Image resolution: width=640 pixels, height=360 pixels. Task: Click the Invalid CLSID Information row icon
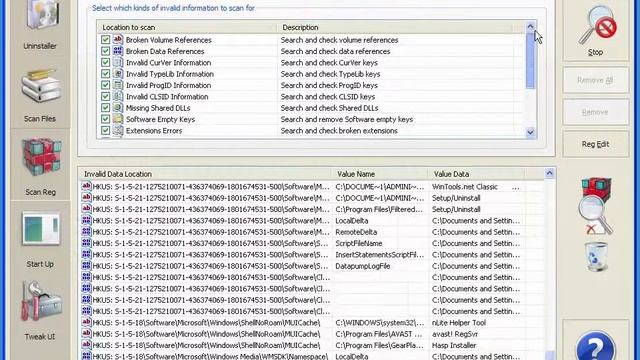118,96
